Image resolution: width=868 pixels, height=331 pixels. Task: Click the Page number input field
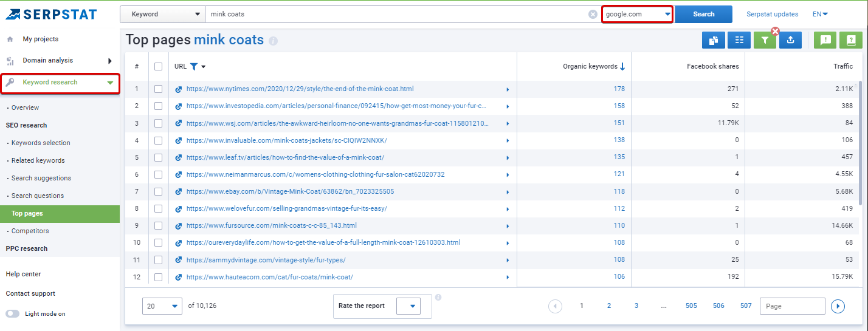(793, 306)
